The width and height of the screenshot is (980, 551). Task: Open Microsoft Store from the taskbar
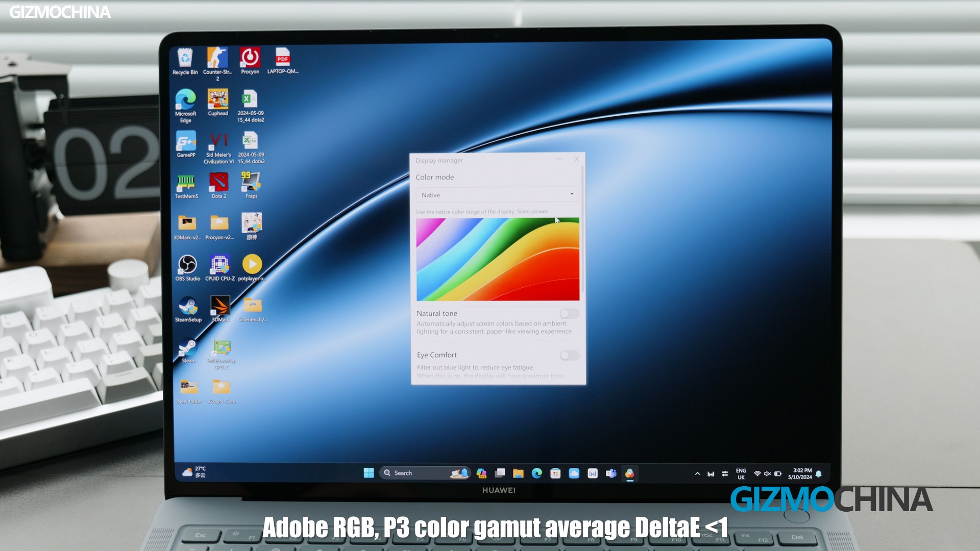click(555, 473)
